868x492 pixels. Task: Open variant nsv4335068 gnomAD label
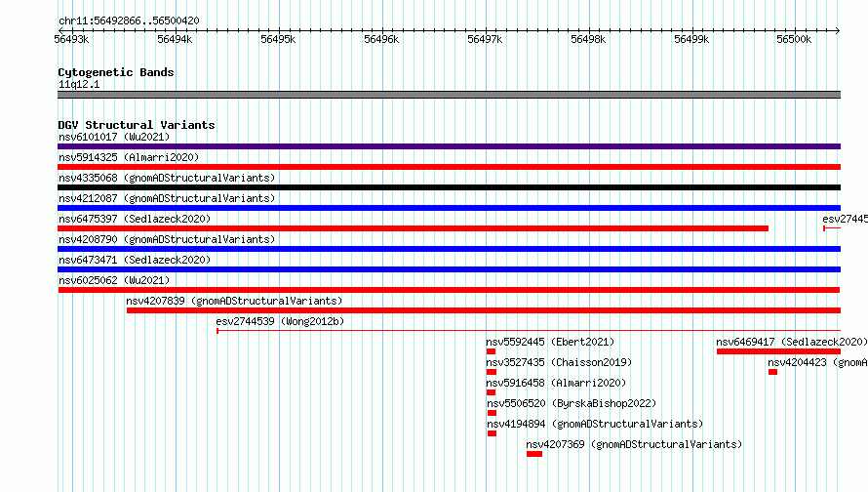coord(167,178)
